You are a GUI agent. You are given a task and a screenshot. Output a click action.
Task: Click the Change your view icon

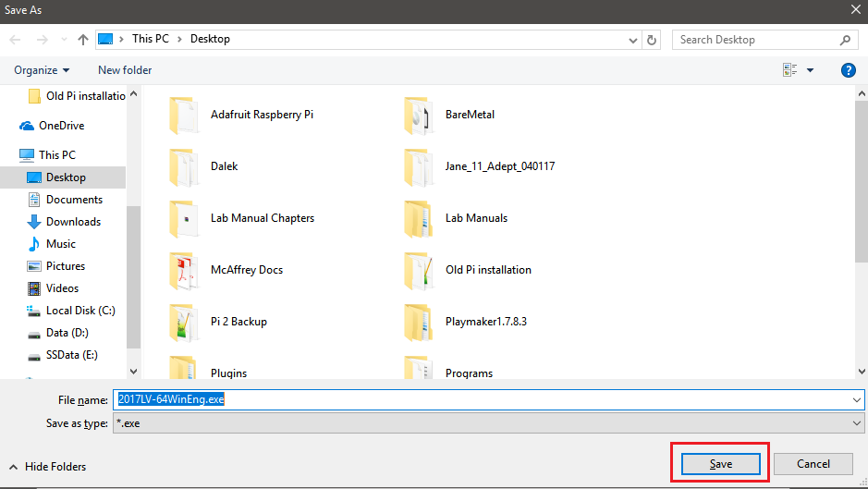790,70
